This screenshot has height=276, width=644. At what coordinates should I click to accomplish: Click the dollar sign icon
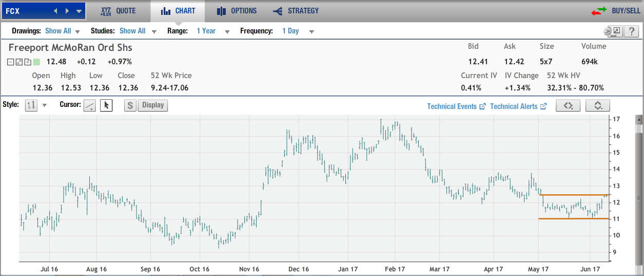click(x=130, y=105)
